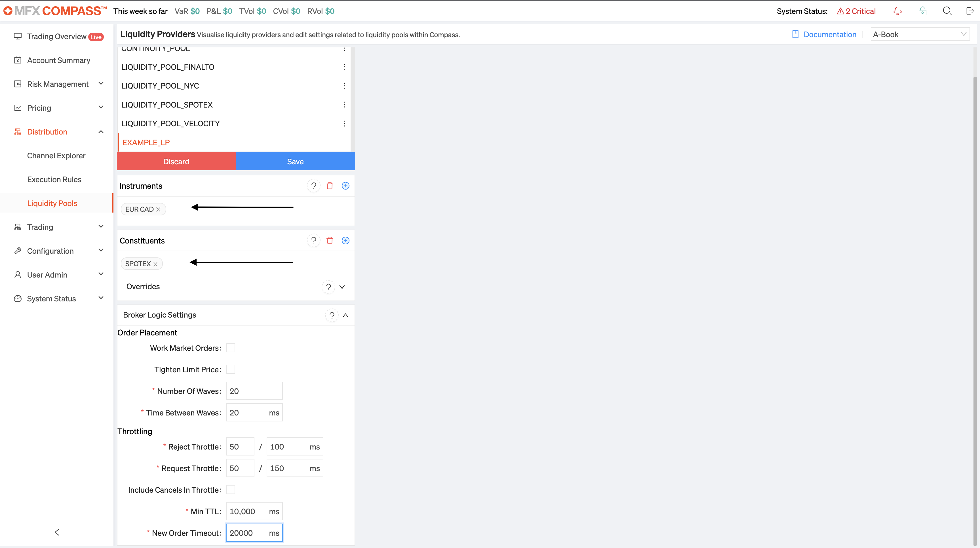Click the pool list scrollbar
This screenshot has width=980, height=548.
[x=353, y=99]
